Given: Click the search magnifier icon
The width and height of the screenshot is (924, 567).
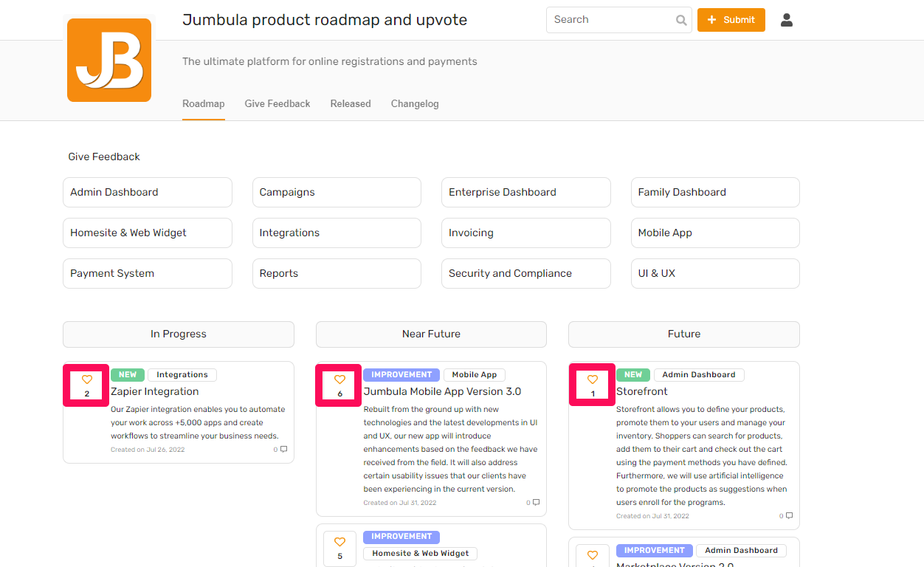Looking at the screenshot, I should tap(681, 20).
